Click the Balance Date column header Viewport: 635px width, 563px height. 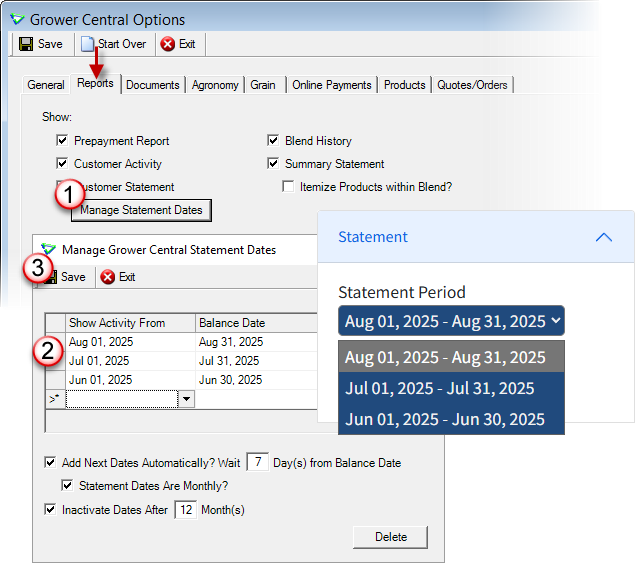coord(257,323)
